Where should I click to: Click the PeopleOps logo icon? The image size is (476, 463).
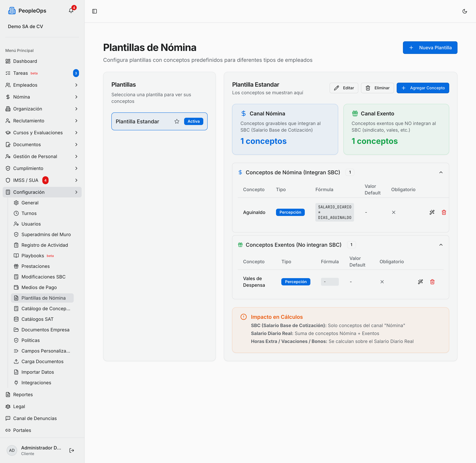click(12, 10)
